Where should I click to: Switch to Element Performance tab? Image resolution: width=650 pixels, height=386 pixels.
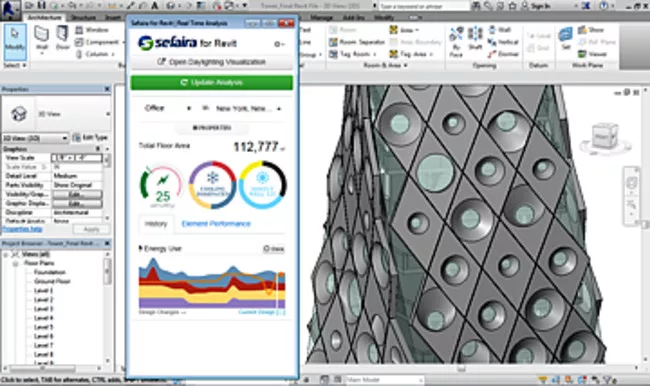click(x=216, y=224)
